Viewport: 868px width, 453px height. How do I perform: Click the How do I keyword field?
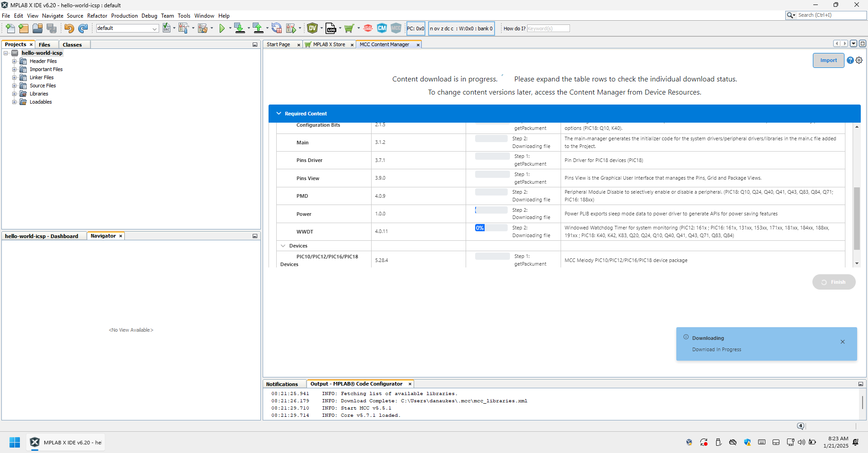pos(548,29)
